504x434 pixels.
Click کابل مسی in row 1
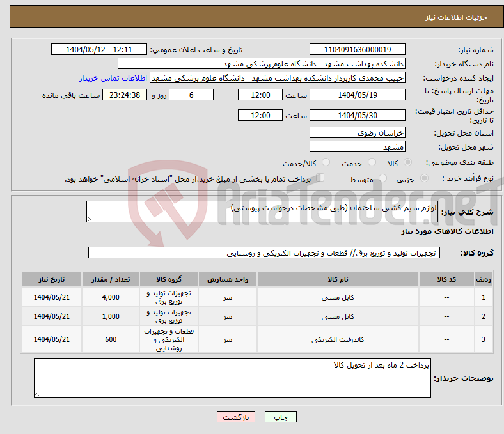[338, 297]
